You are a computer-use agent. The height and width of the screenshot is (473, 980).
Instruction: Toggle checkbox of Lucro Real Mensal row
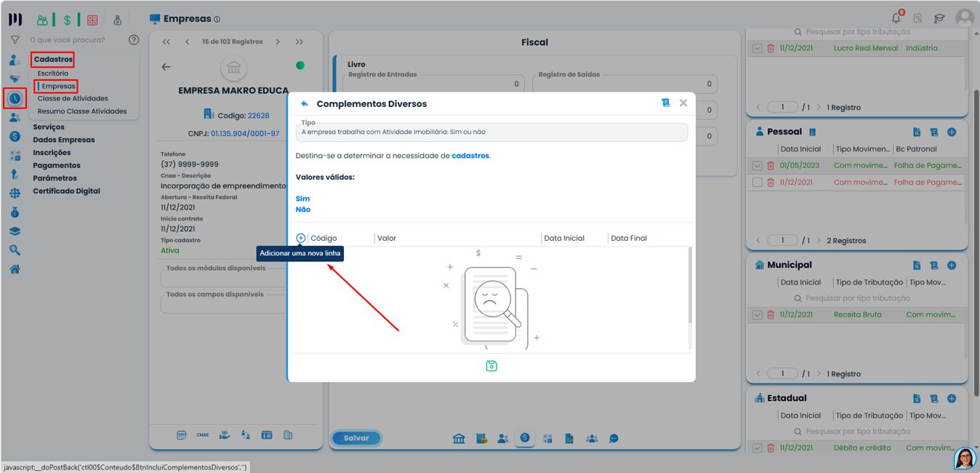[758, 48]
